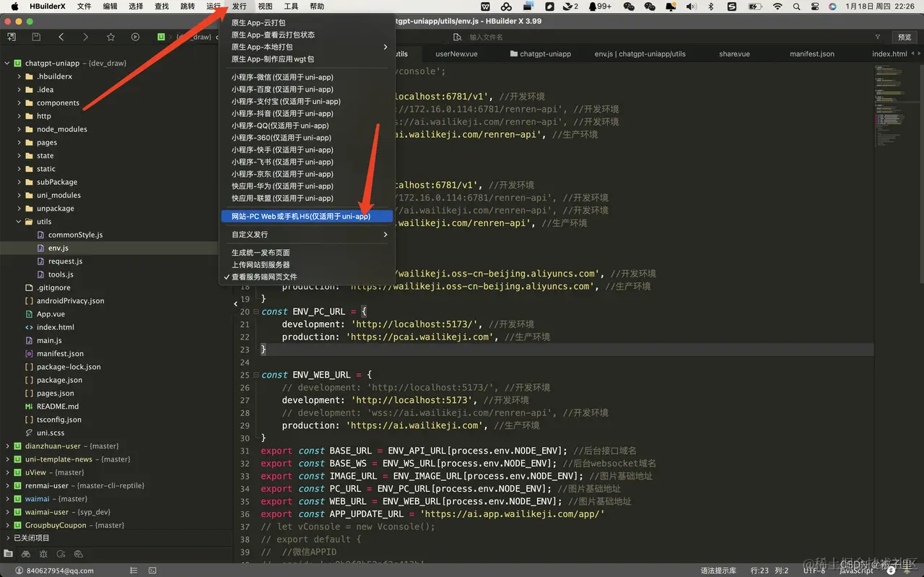This screenshot has height=577, width=924.
Task: Click the 840627954@qq.com account label
Action: (60, 571)
